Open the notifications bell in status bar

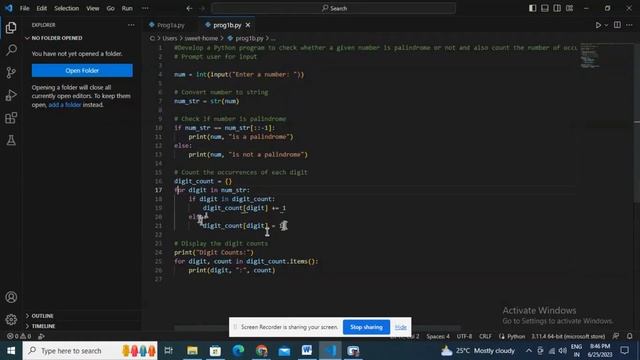(629, 336)
